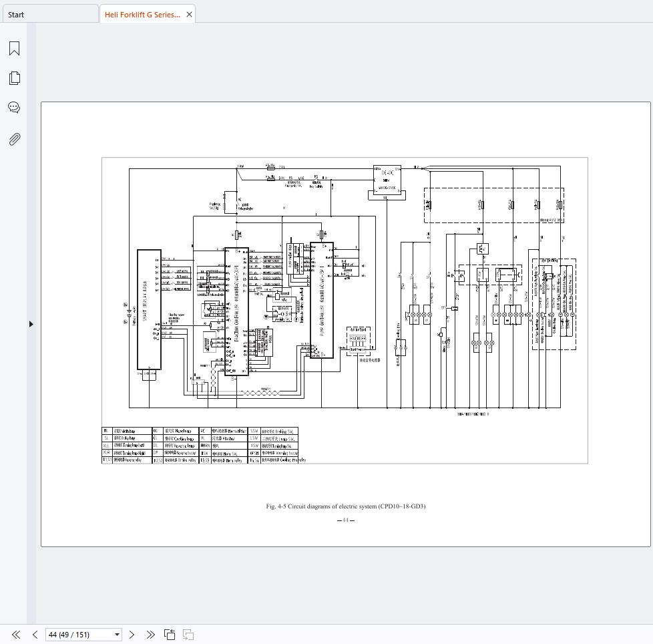
Task: Open the page number dropdown arrow
Action: [117, 635]
